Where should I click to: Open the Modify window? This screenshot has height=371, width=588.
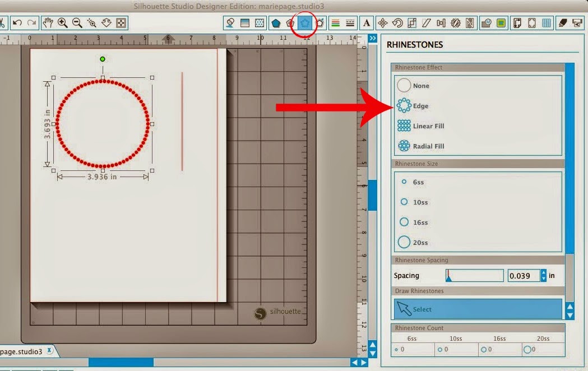tap(487, 23)
